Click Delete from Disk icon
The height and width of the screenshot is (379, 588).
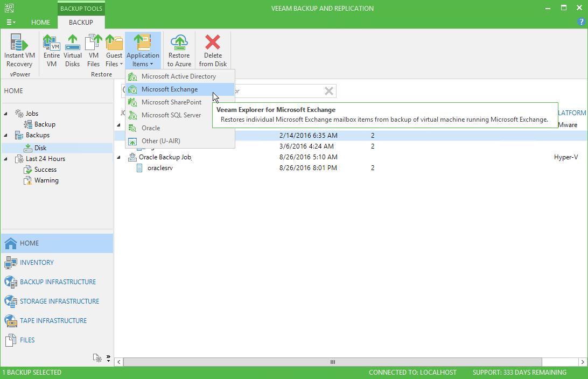point(213,42)
